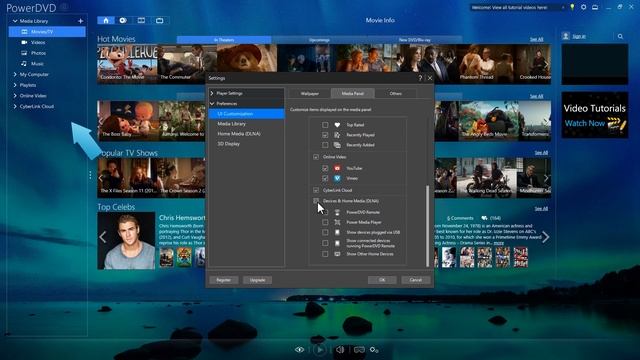
Task: Uncheck the Vimeo checkbox
Action: click(x=325, y=178)
